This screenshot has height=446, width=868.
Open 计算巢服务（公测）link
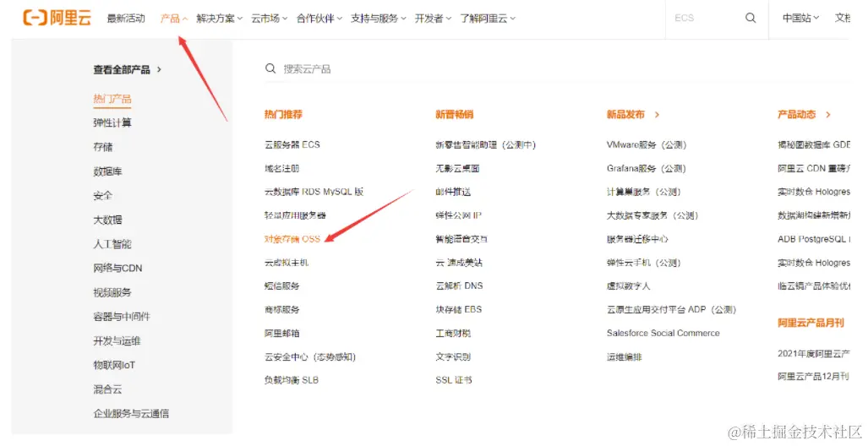pos(644,192)
